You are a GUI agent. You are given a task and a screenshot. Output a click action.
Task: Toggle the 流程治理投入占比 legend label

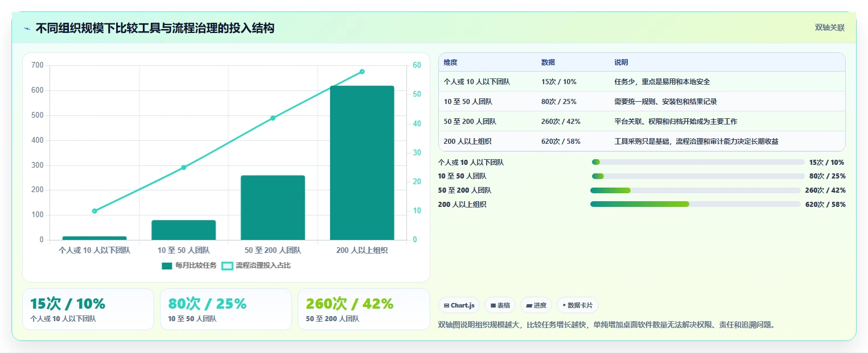pos(263,265)
